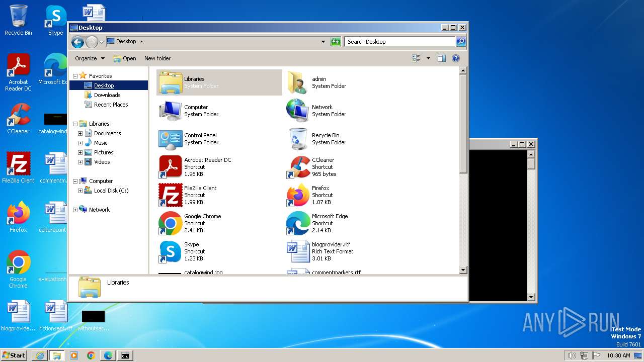Viewport: 644px width, 362px height.
Task: Click the clock showing 10:30 AM
Action: (x=618, y=355)
